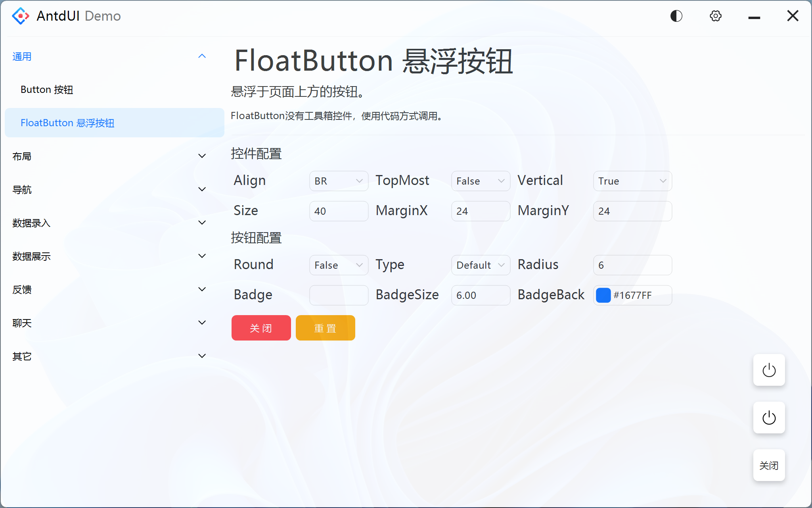
Task: Click the floating 关闭 button bottom right
Action: click(769, 465)
